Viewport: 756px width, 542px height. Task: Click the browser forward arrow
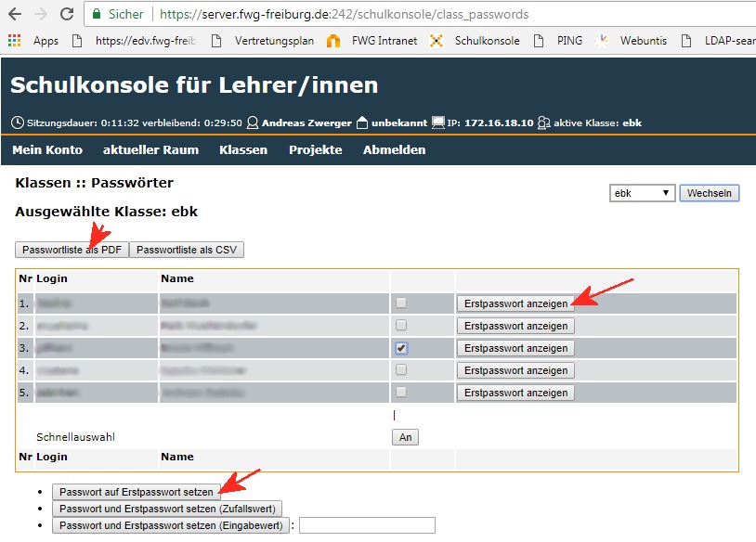click(40, 15)
